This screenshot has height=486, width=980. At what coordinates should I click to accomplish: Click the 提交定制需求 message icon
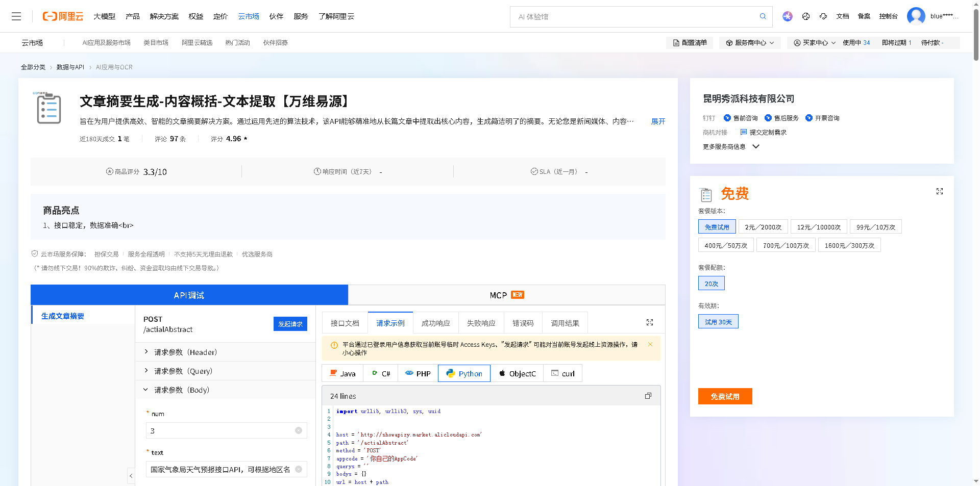[744, 132]
